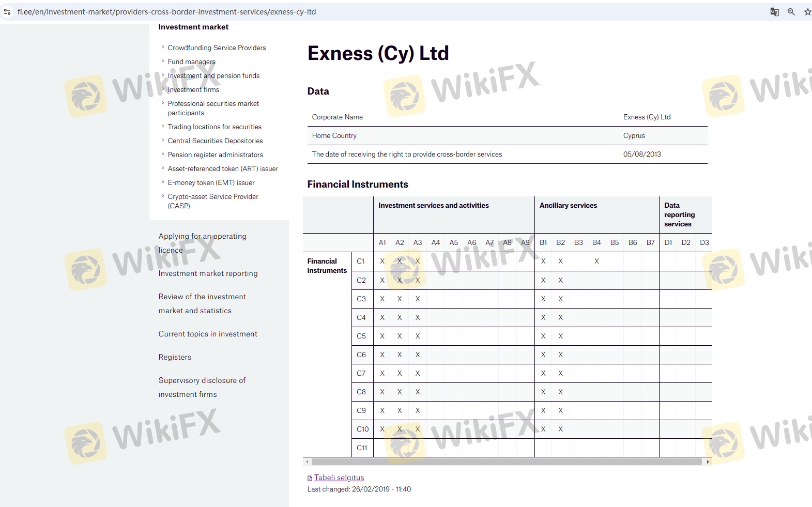The image size is (812, 507).
Task: Click chevron next to Crowdfunding Service Providers
Action: click(x=163, y=47)
